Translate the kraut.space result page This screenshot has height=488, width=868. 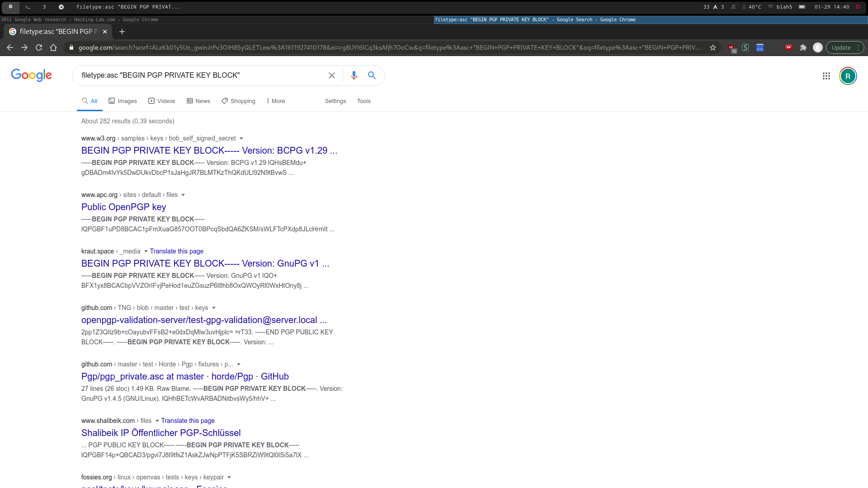pos(177,251)
